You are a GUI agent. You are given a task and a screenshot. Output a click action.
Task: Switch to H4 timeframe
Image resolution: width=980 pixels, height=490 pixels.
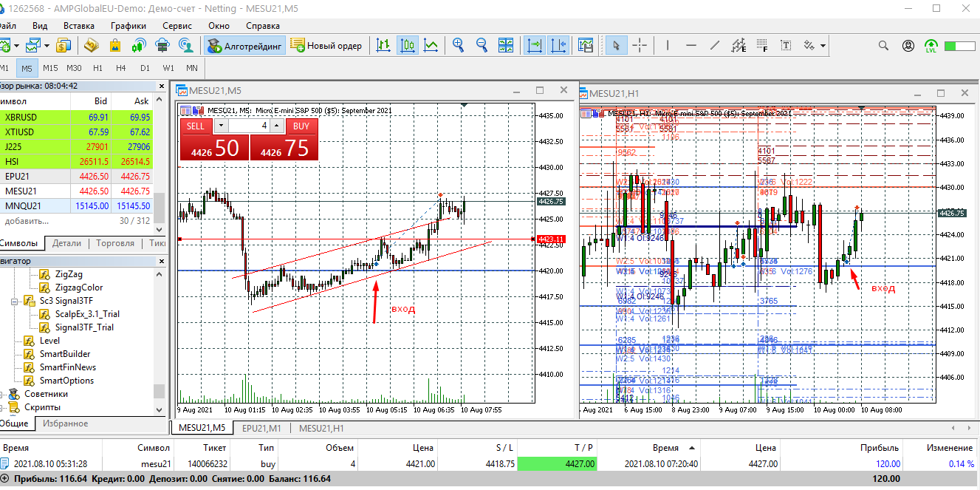click(121, 68)
